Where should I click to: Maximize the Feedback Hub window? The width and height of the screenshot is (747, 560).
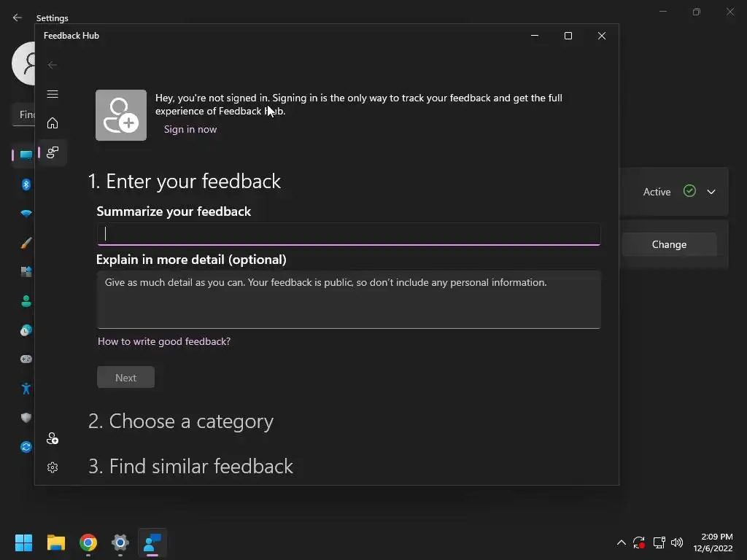pyautogui.click(x=568, y=36)
